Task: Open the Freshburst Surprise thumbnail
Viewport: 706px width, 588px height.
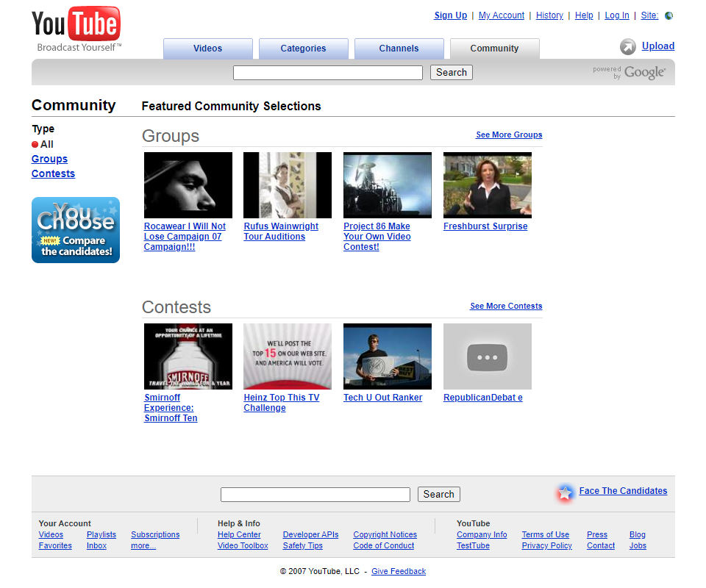Action: [487, 185]
